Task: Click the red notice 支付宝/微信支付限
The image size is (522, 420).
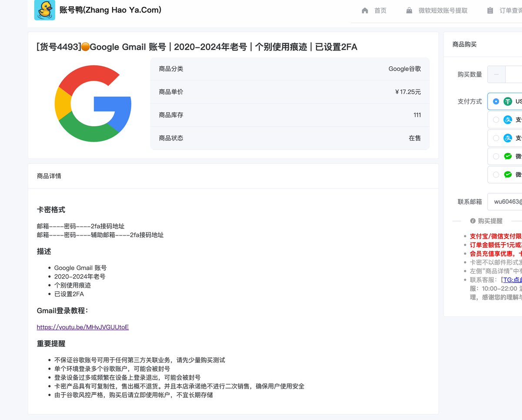Action: click(x=496, y=236)
